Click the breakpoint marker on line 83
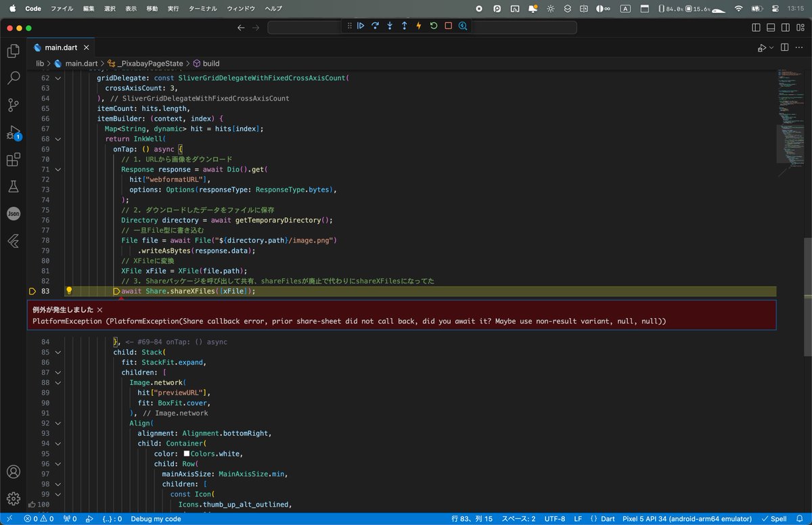Viewport: 812px width, 525px height. tap(33, 291)
